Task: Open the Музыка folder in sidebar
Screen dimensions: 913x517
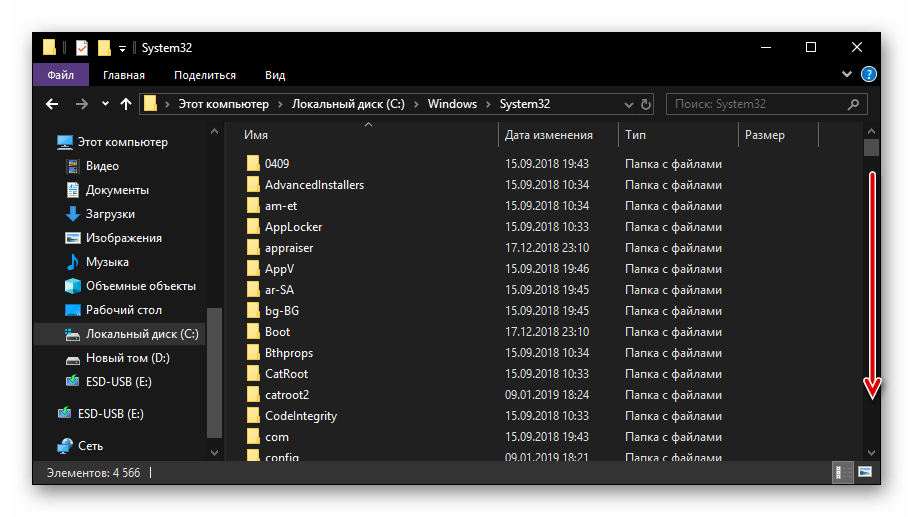Action: (x=107, y=262)
